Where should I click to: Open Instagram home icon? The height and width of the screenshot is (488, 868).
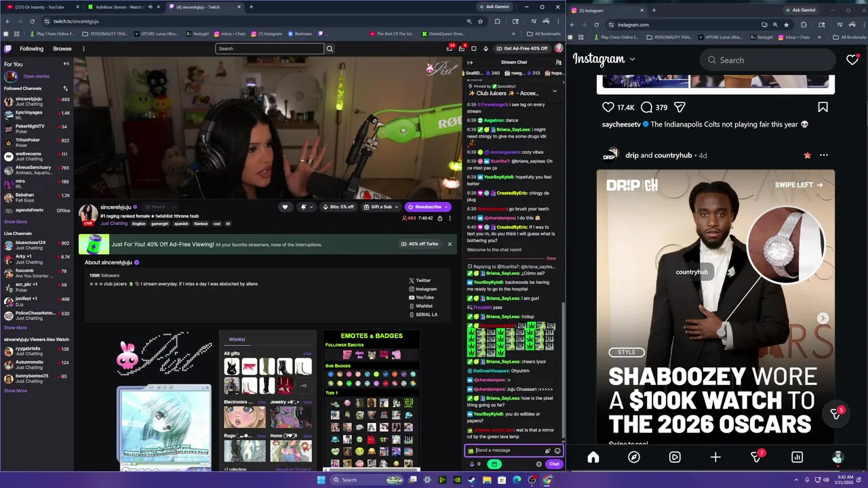tap(593, 457)
